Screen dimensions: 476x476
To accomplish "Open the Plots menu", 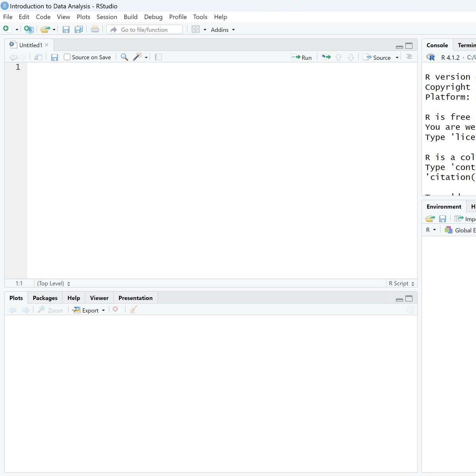I will (x=83, y=17).
